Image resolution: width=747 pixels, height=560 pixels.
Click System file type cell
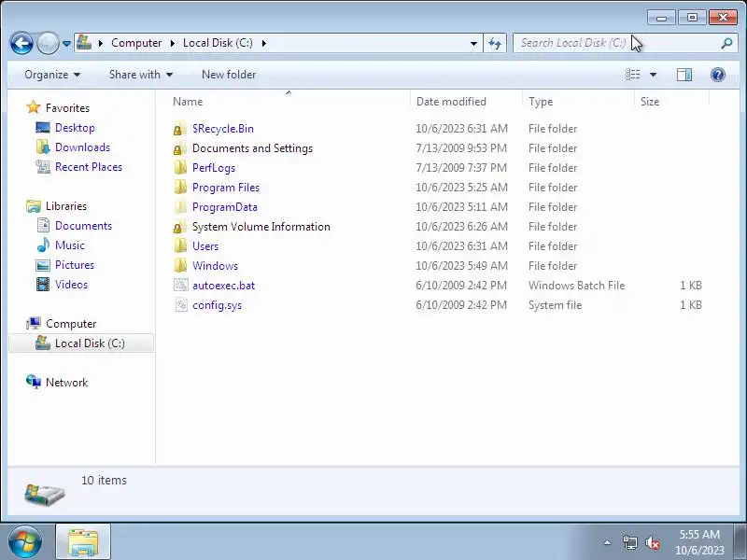point(555,305)
